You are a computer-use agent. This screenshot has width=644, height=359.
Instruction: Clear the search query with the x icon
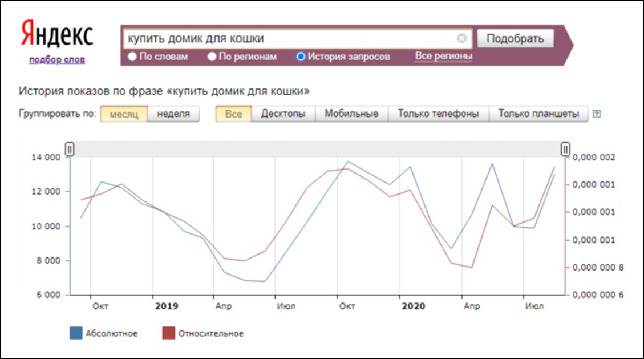point(462,38)
